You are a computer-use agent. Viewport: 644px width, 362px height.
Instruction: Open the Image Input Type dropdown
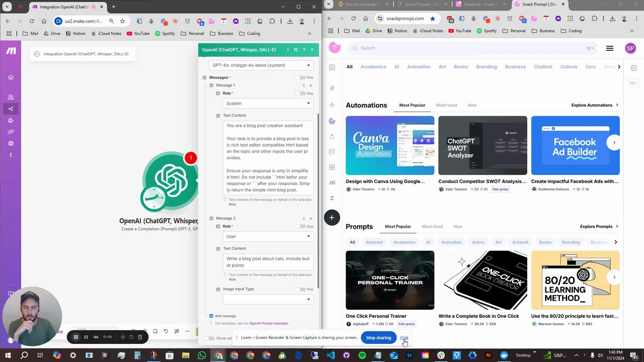(x=268, y=300)
